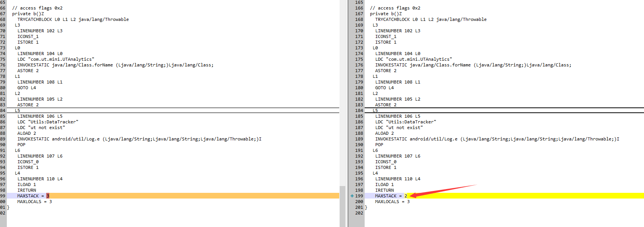
Task: Click INVOKESTATIC android/util/Log.e line in right pane
Action: 497,139
